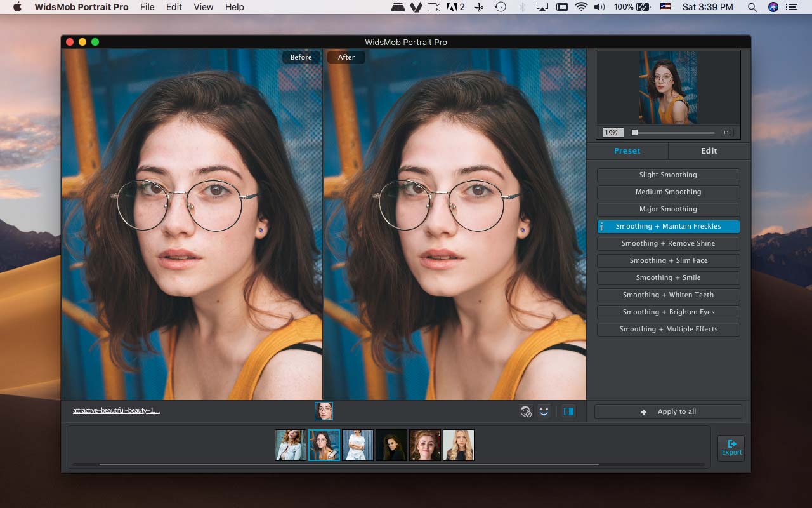Image resolution: width=812 pixels, height=508 pixels.
Task: Click info icon on Smoothing + Maintain Freckles
Action: point(601,227)
